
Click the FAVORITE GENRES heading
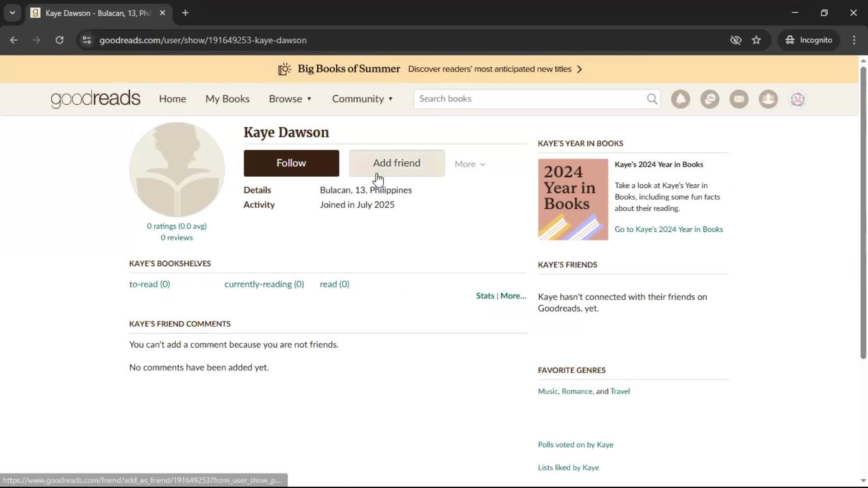(571, 370)
